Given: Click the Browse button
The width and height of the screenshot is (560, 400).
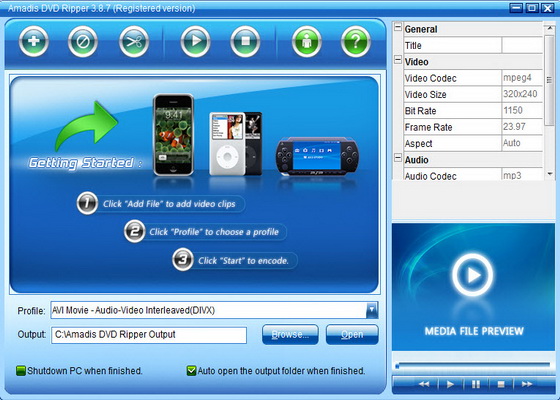Looking at the screenshot, I should (x=290, y=335).
